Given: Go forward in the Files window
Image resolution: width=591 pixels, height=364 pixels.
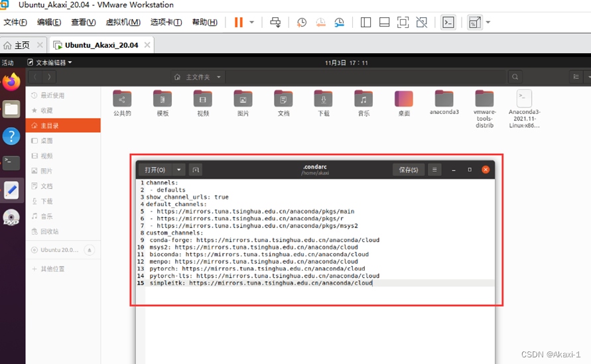Looking at the screenshot, I should (x=49, y=77).
